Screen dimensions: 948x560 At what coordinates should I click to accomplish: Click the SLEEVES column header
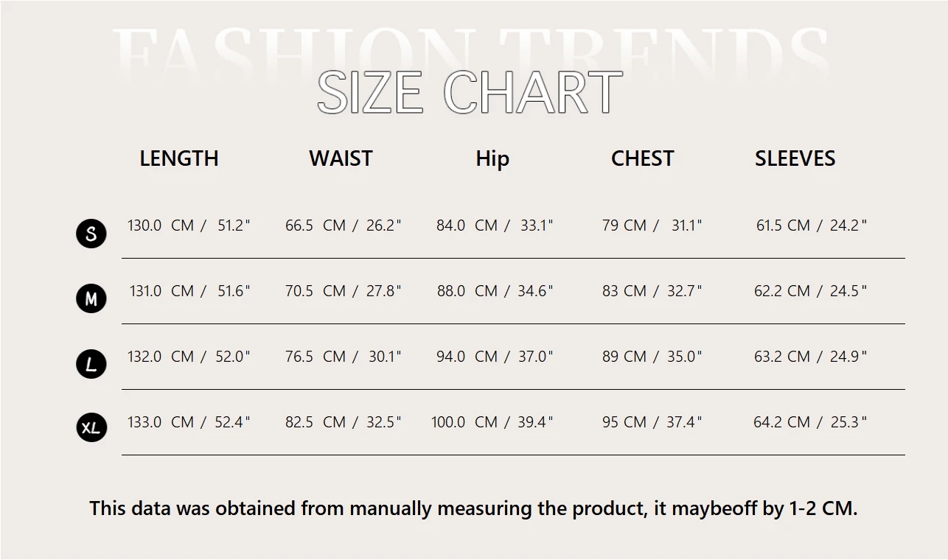tap(795, 158)
